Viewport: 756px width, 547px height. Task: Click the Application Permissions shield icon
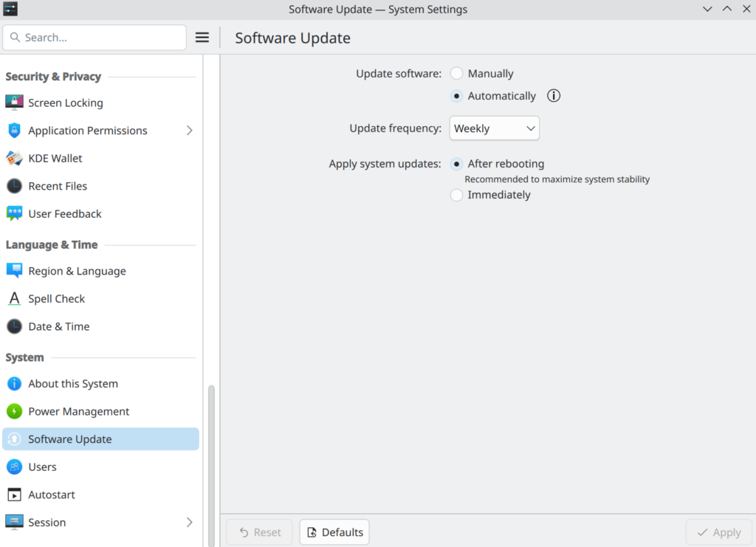(x=15, y=131)
